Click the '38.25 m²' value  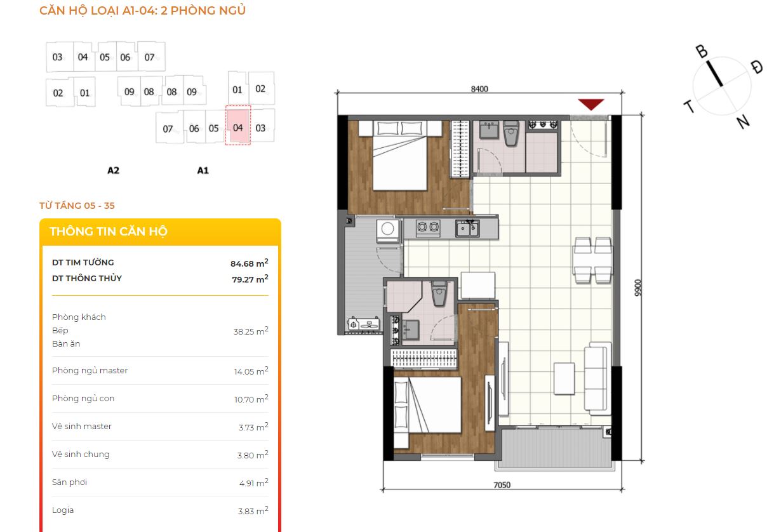point(251,331)
